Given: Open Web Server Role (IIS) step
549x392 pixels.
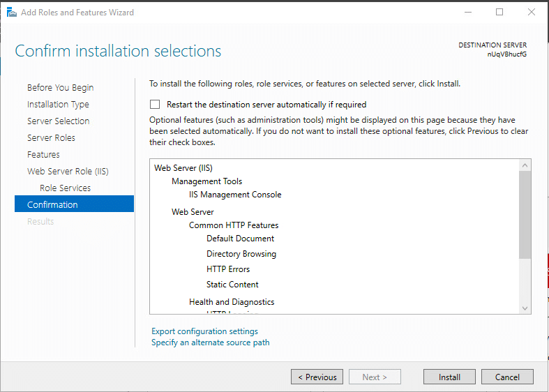Looking at the screenshot, I should click(x=68, y=172).
